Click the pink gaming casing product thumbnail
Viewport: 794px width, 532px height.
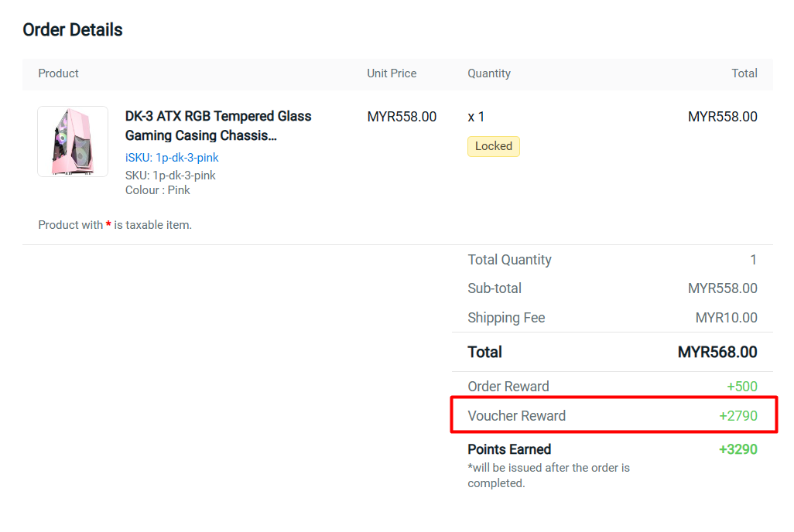(73, 142)
